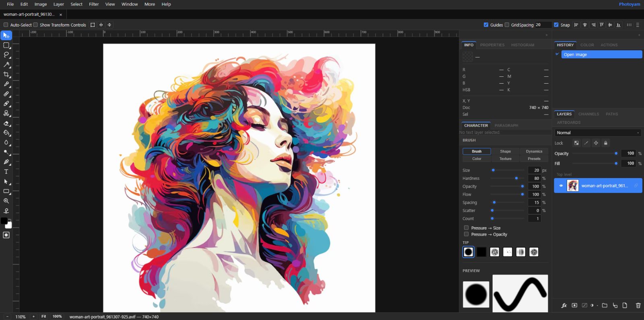Enable Show Transform Controls checkbox

pyautogui.click(x=35, y=25)
